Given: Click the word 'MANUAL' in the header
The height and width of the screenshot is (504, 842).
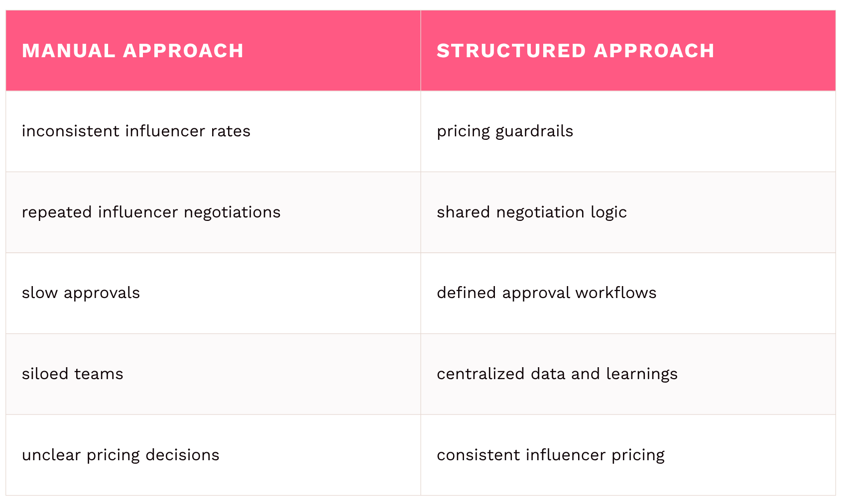Looking at the screenshot, I should [68, 51].
